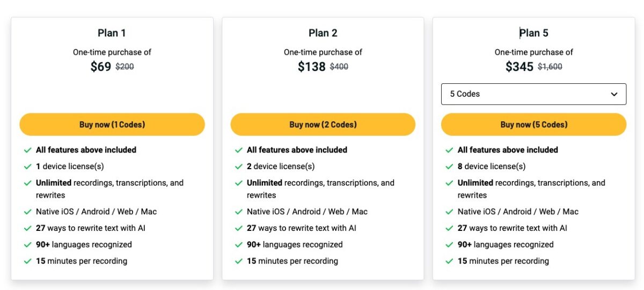This screenshot has height=290, width=644.
Task: Click the crossed-out $1,600 price
Action: (550, 67)
